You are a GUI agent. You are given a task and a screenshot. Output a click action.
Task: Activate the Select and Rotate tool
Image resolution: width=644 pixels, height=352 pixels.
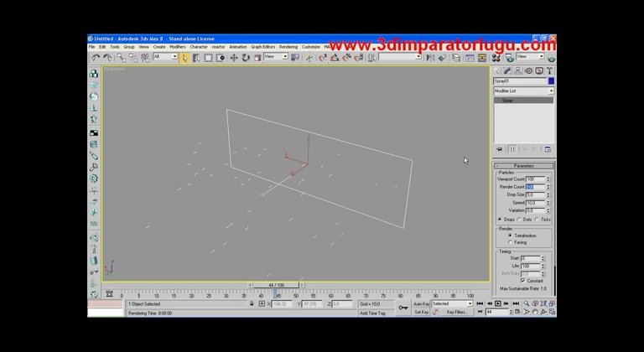point(246,58)
